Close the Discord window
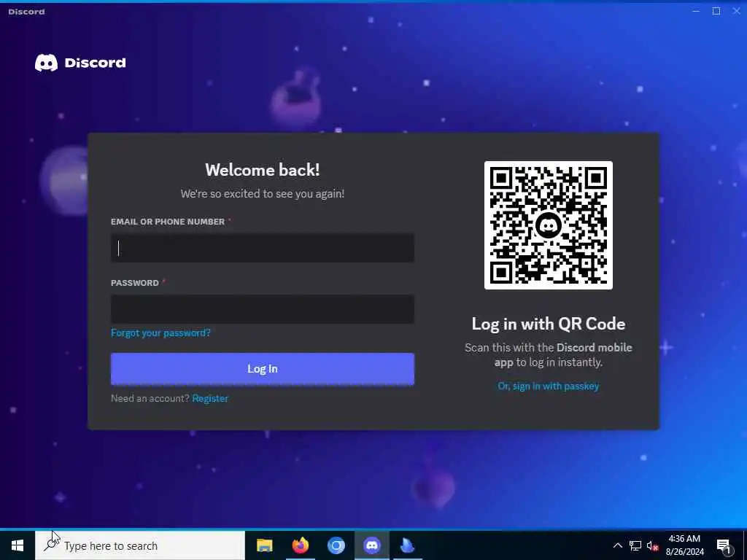Image resolution: width=747 pixels, height=560 pixels. 736,11
